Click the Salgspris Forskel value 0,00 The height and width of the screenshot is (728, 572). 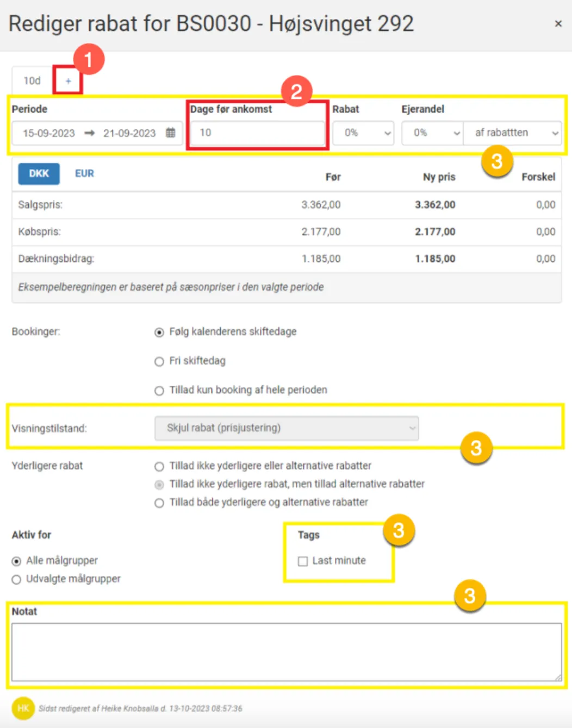[545, 205]
